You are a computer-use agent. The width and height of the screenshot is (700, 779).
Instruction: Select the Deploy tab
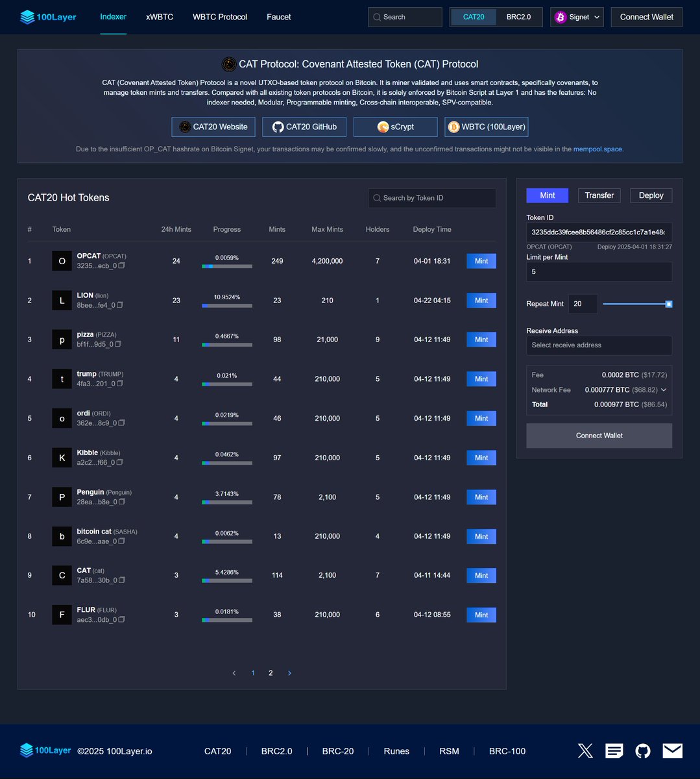click(651, 195)
